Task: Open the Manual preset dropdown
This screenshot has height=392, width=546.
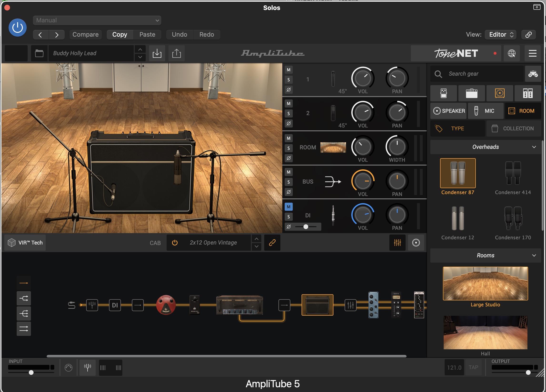Action: point(97,20)
